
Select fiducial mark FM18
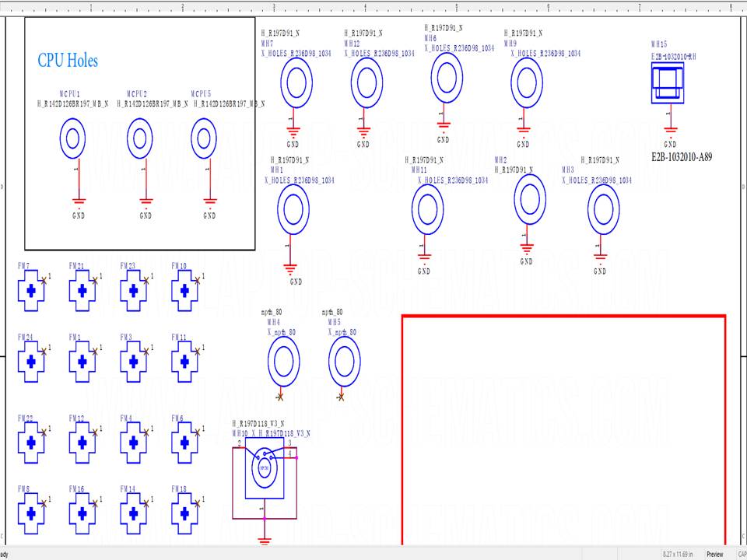[x=185, y=513]
